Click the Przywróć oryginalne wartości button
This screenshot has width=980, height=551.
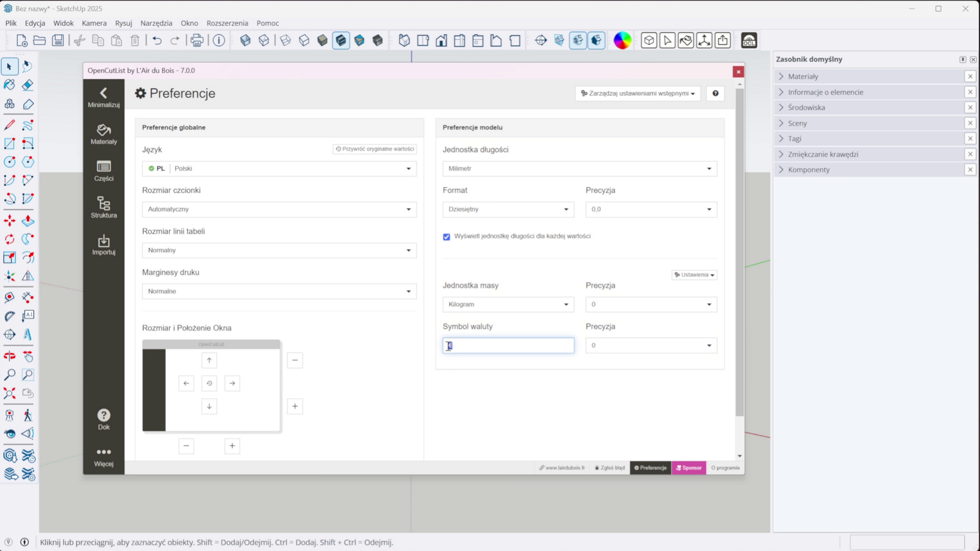[375, 149]
